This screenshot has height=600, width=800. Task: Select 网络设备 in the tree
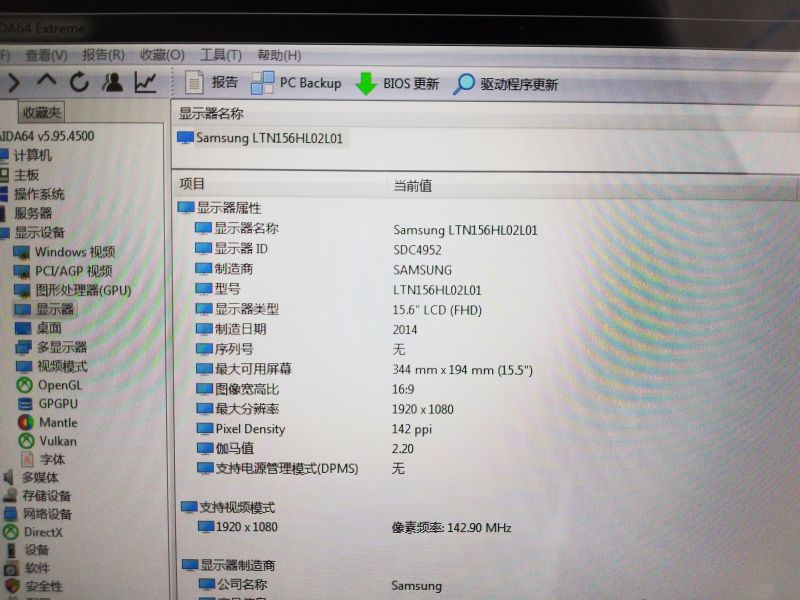point(37,514)
